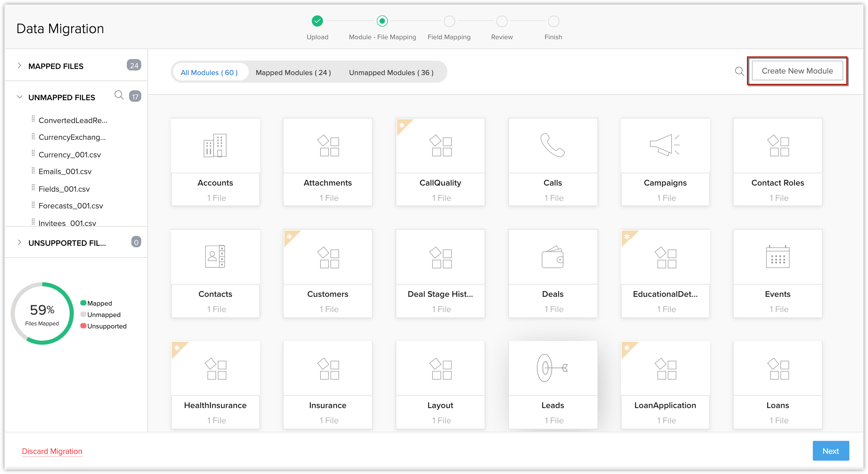Click the Events calendar icon

click(777, 257)
